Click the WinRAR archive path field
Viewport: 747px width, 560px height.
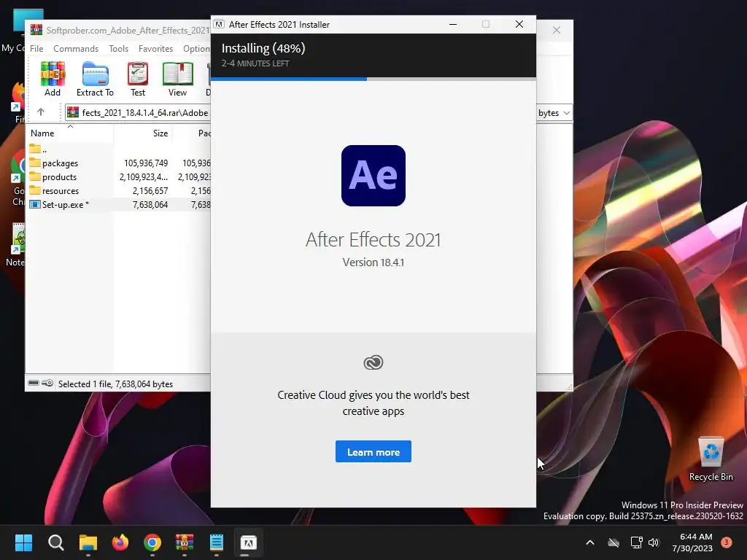coord(144,113)
